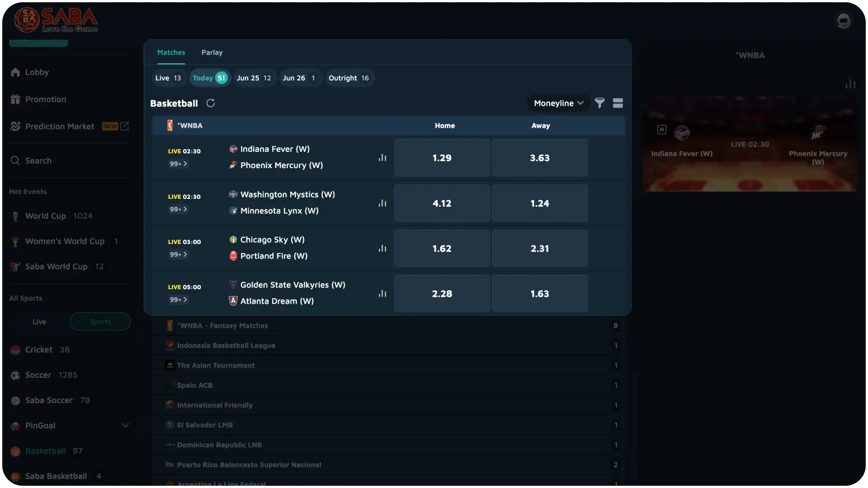
Task: Click the Saba World Cup icon
Action: pyautogui.click(x=15, y=267)
